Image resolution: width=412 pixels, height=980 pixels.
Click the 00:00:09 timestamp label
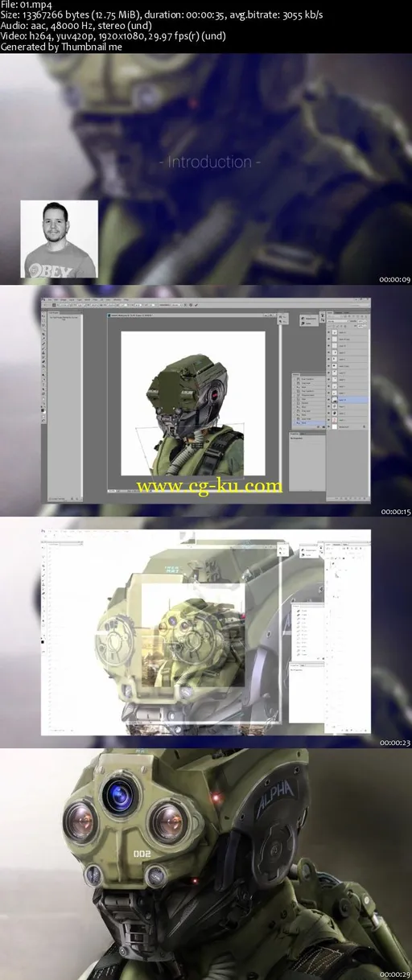395,280
